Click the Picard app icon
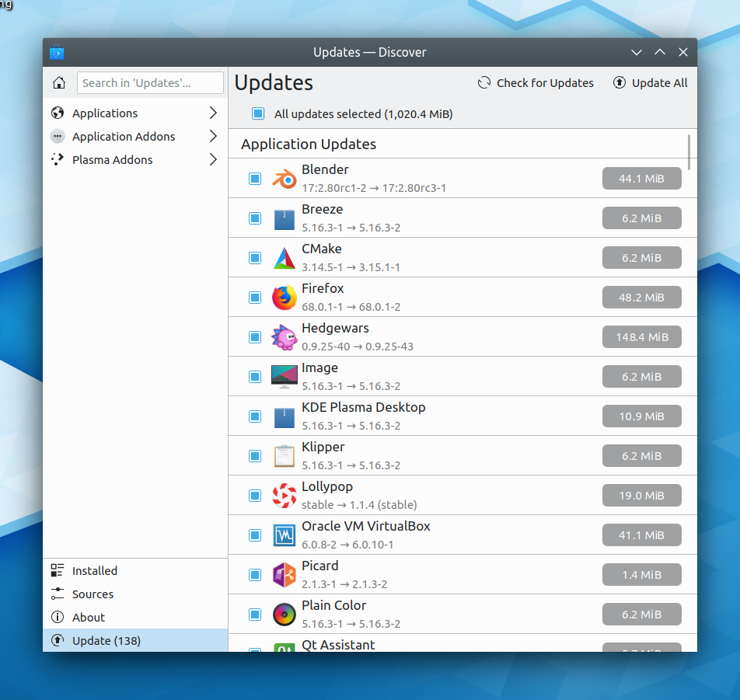 pyautogui.click(x=284, y=575)
